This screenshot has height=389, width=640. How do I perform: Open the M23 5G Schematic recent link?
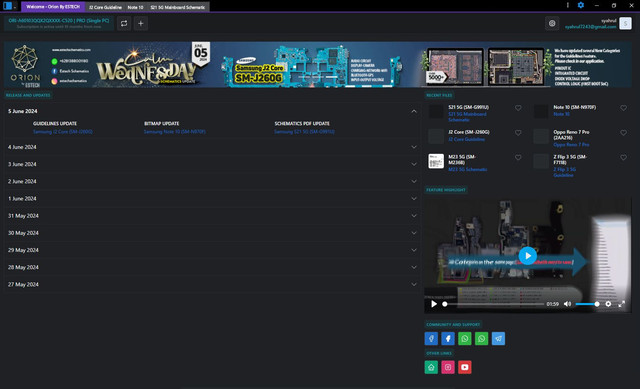click(x=468, y=169)
